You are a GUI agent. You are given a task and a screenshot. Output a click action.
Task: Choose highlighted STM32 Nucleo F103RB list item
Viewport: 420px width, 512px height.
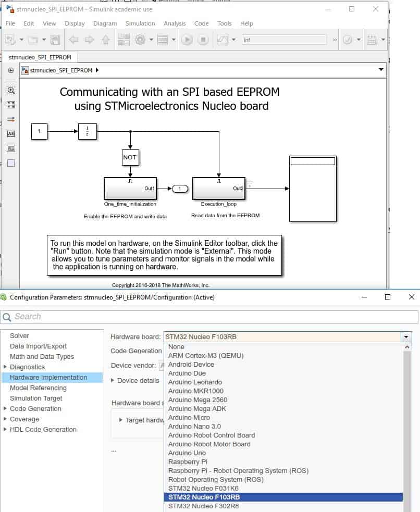point(283,497)
